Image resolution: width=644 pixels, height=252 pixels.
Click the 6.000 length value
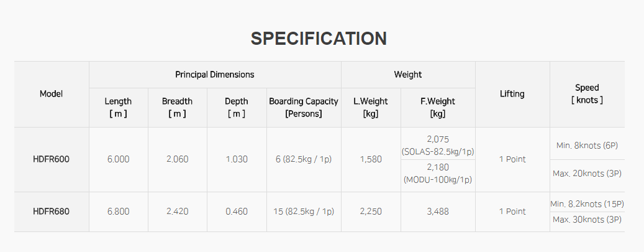click(x=118, y=159)
